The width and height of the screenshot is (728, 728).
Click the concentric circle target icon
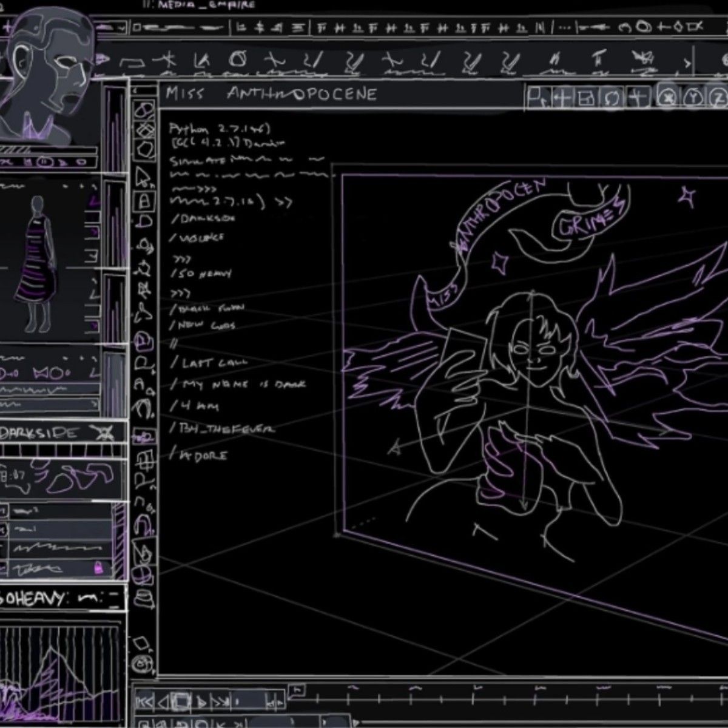(x=143, y=664)
